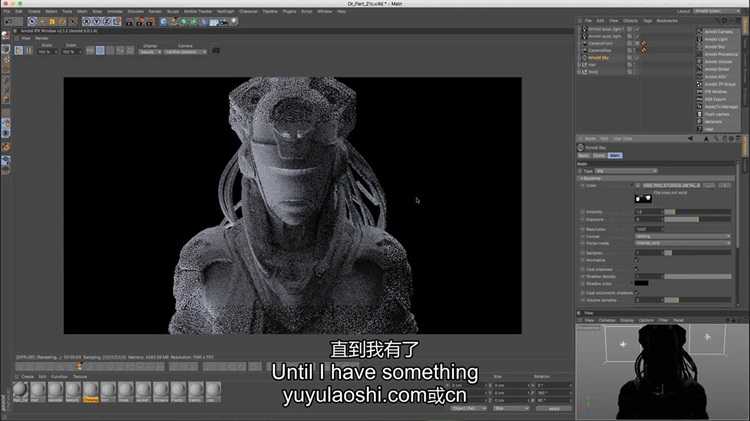Screen dimensions: 750x421
Task: Click the Apply button in the Coordinates panel
Action: [x=553, y=409]
